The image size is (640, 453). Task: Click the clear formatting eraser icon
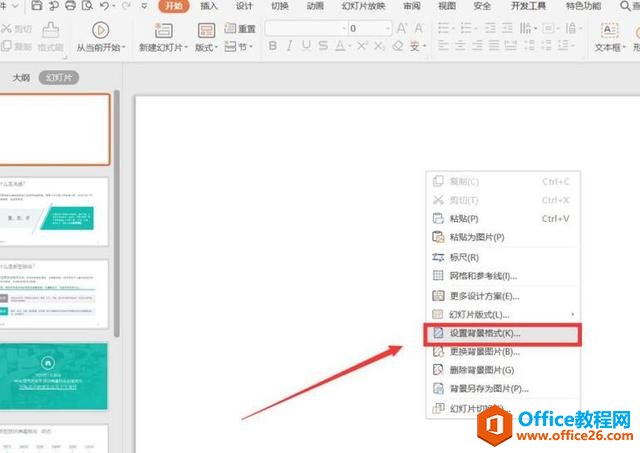[398, 46]
